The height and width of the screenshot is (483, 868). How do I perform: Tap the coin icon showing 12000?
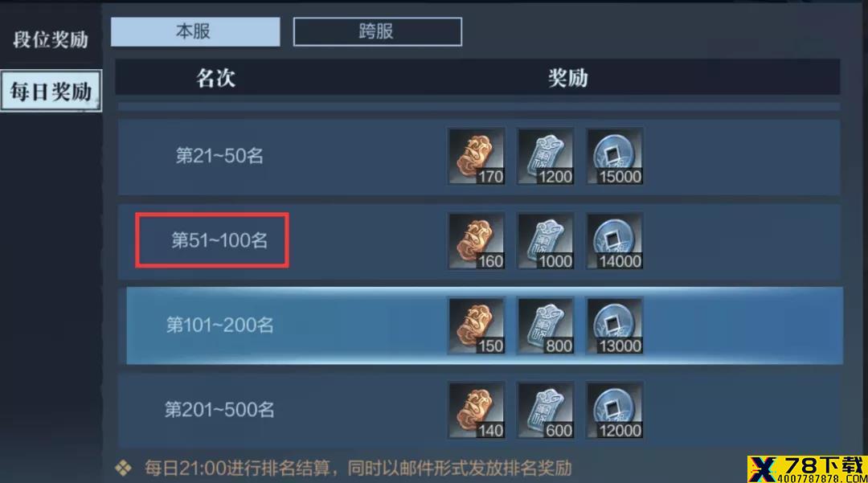pyautogui.click(x=615, y=410)
